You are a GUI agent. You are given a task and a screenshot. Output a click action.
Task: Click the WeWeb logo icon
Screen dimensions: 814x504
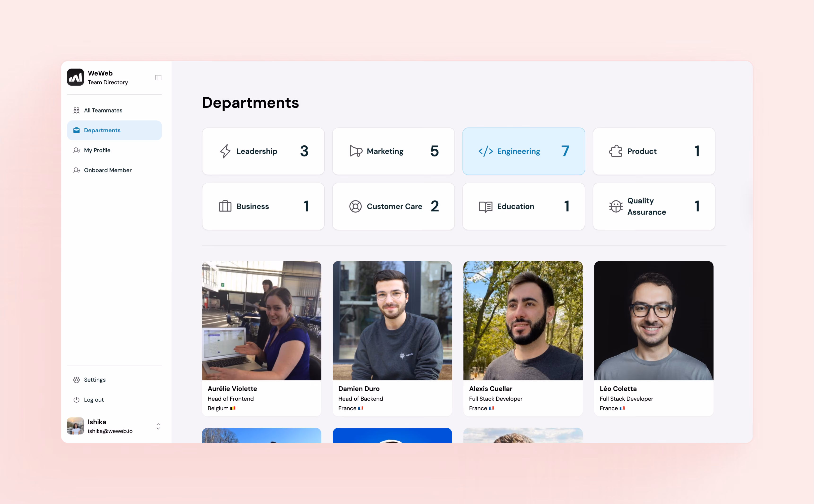tap(75, 77)
